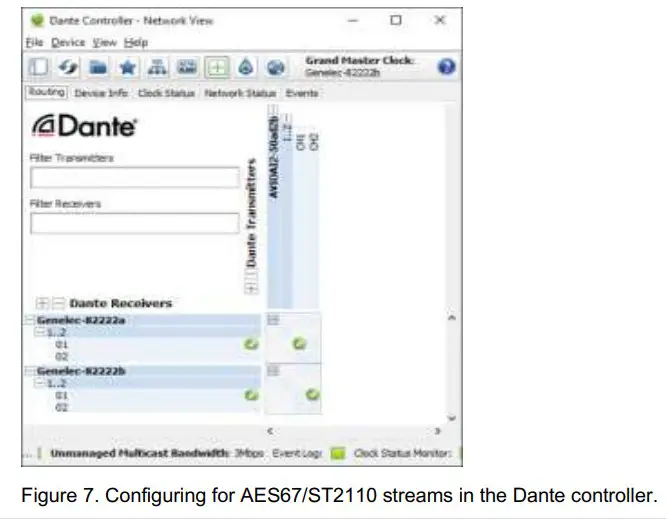
Task: Click Genelec-8222b channel 01 receive status checkmark
Action: (251, 396)
